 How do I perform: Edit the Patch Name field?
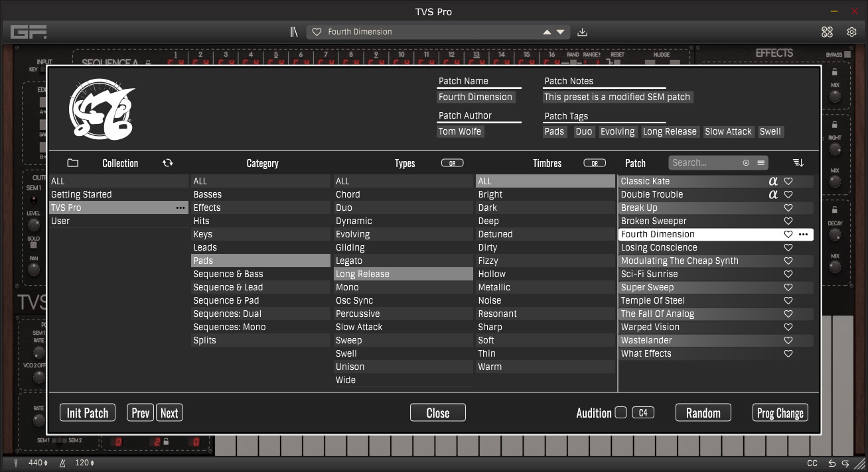(x=476, y=97)
